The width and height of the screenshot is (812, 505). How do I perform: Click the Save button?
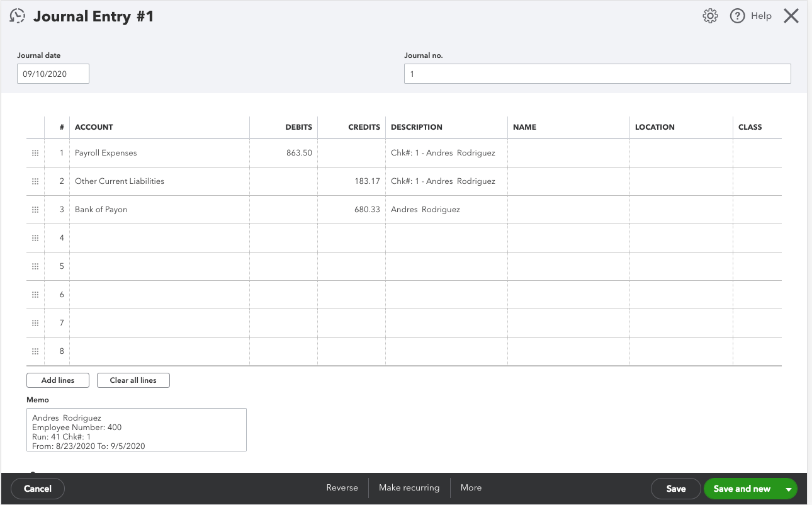[675, 488]
